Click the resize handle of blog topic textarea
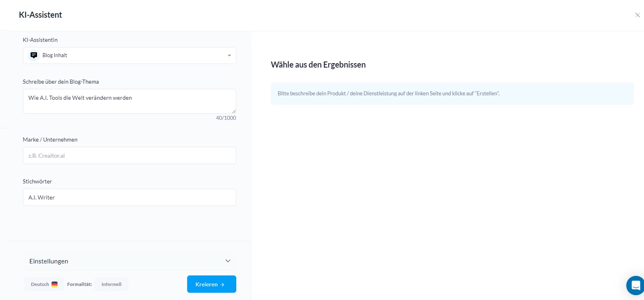Viewport: 644px width, 300px height. (x=233, y=111)
